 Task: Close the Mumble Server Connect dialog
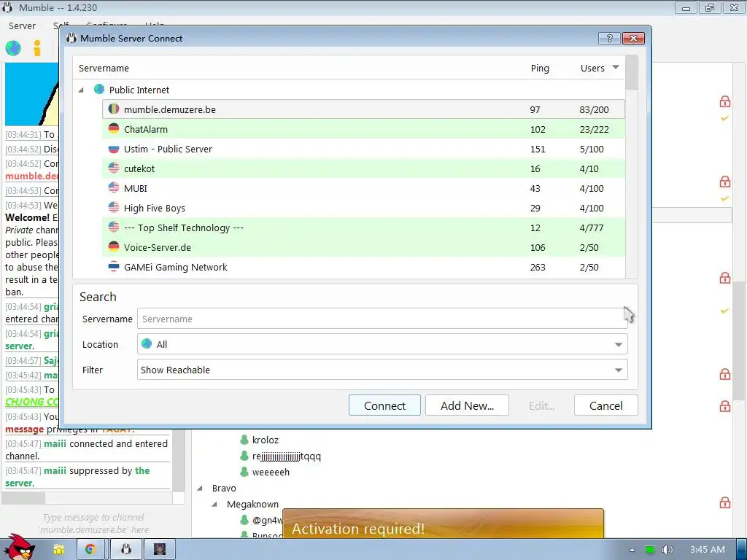(x=633, y=38)
